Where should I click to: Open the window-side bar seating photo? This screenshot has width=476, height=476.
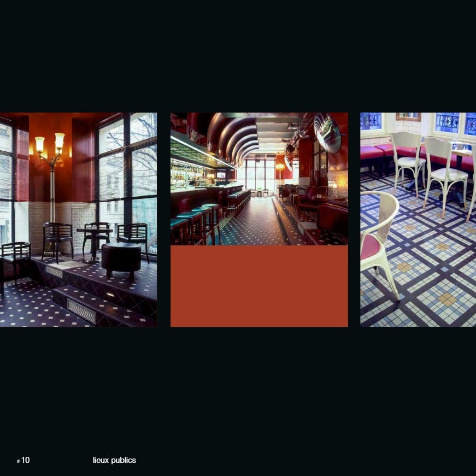point(78,220)
